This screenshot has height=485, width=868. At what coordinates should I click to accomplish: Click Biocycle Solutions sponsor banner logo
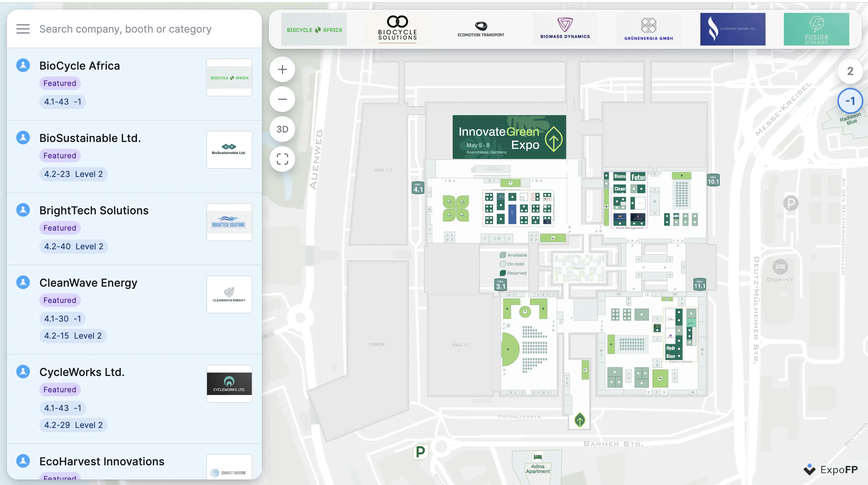coord(397,29)
